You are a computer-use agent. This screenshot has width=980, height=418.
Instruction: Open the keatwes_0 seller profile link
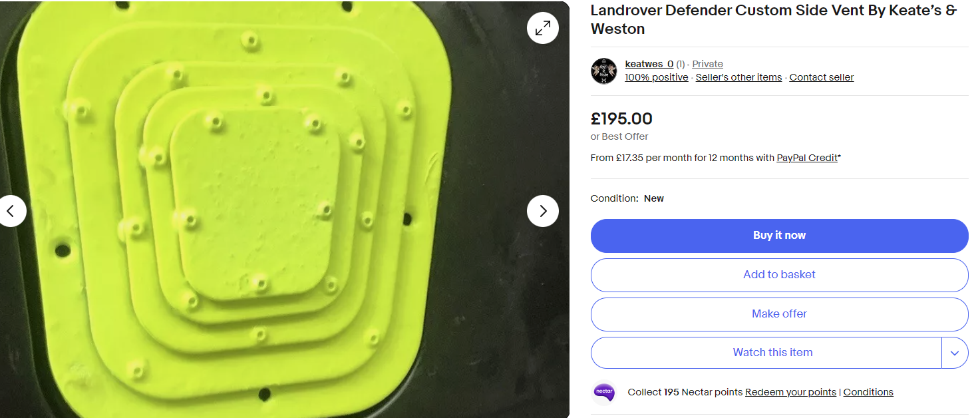[649, 65]
